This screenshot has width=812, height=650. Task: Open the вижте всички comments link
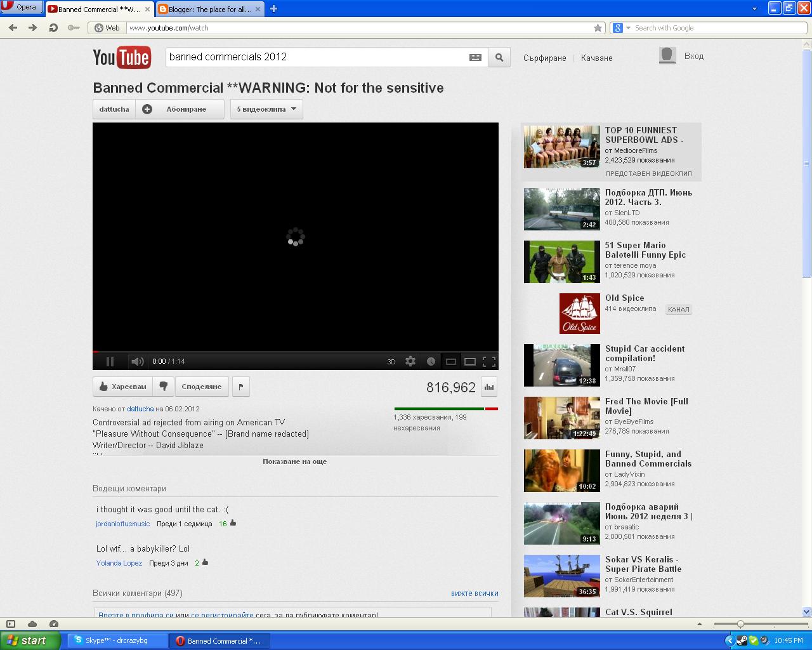click(475, 594)
